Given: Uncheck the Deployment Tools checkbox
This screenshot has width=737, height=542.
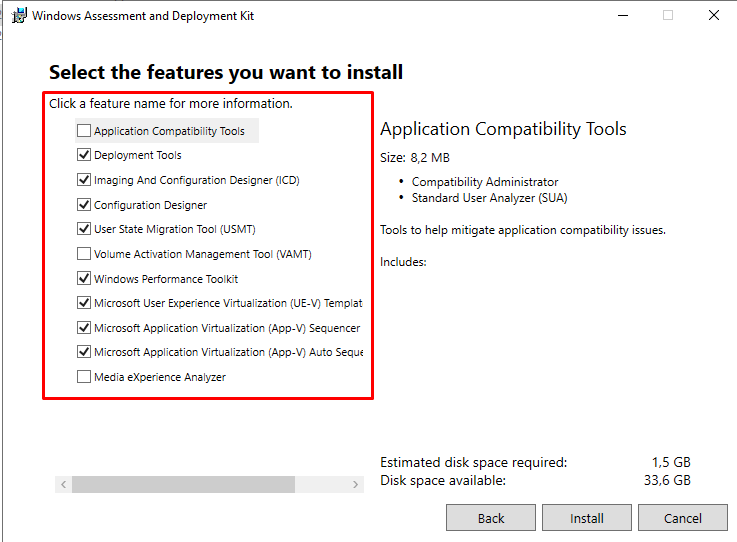Looking at the screenshot, I should click(x=84, y=155).
